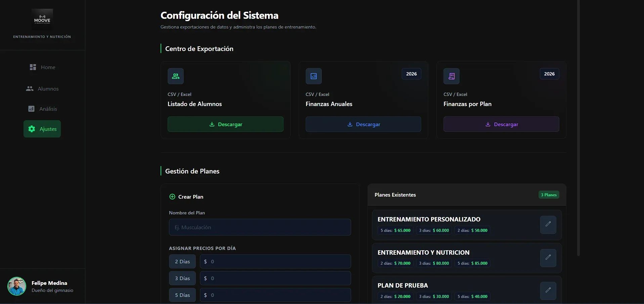Click the 2 días $ 70.000 price tag
Screen dimensions: 644x304
[395, 263]
